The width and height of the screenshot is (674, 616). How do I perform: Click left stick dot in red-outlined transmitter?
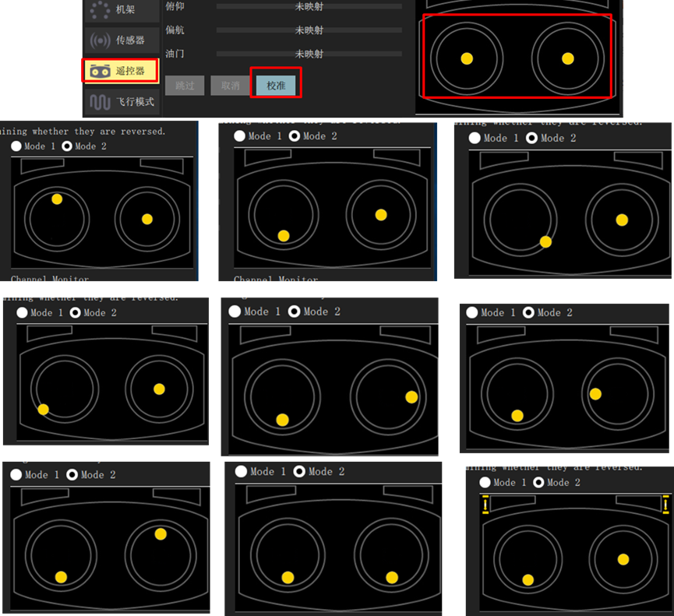coord(467,58)
